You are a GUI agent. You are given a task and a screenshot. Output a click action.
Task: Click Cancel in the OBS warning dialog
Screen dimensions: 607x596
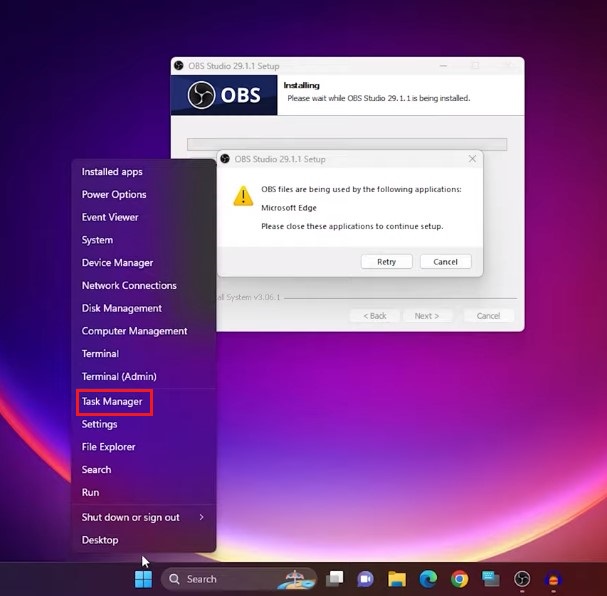coord(446,262)
